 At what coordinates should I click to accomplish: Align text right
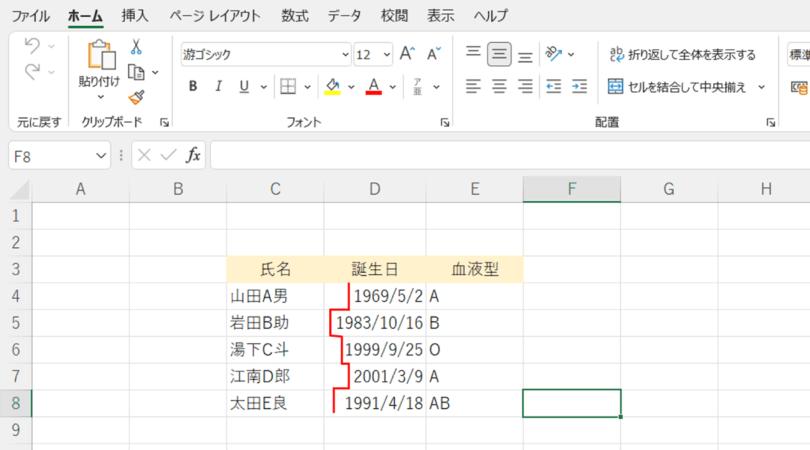525,86
